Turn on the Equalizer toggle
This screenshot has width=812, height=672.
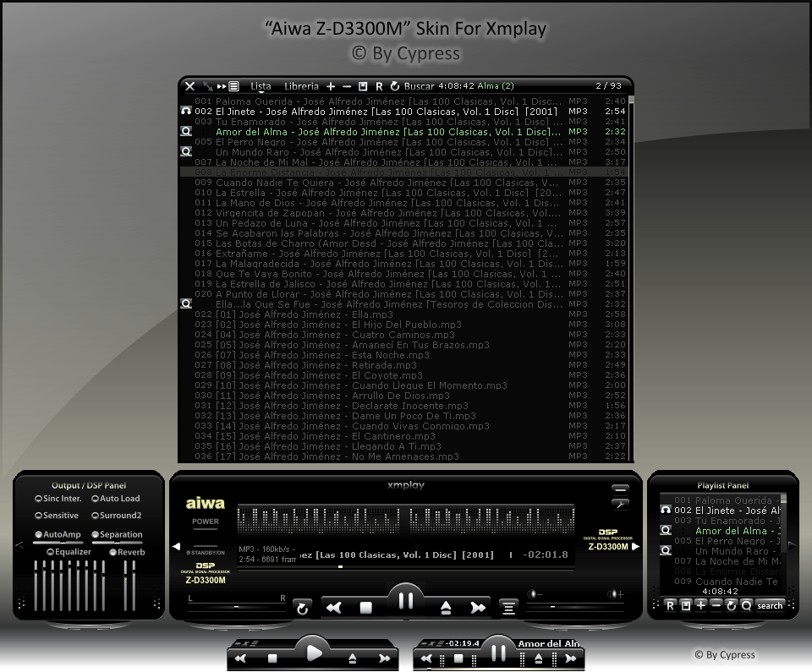click(51, 551)
